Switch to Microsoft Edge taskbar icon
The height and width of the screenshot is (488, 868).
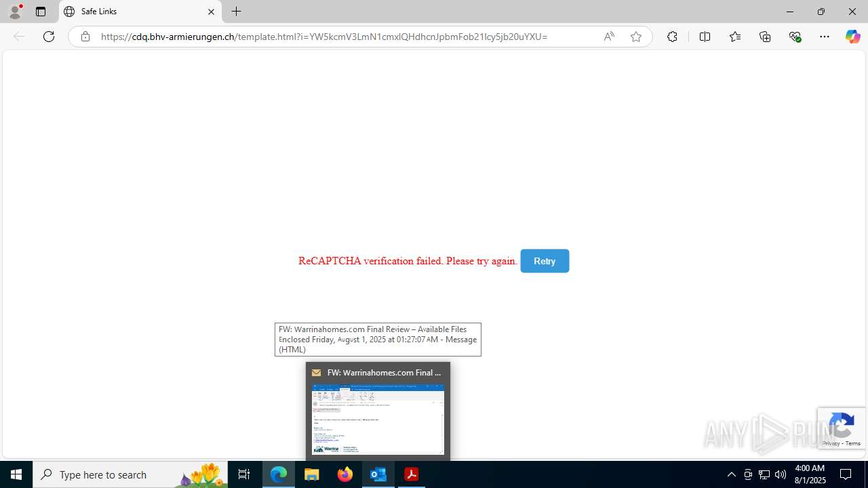click(x=279, y=474)
